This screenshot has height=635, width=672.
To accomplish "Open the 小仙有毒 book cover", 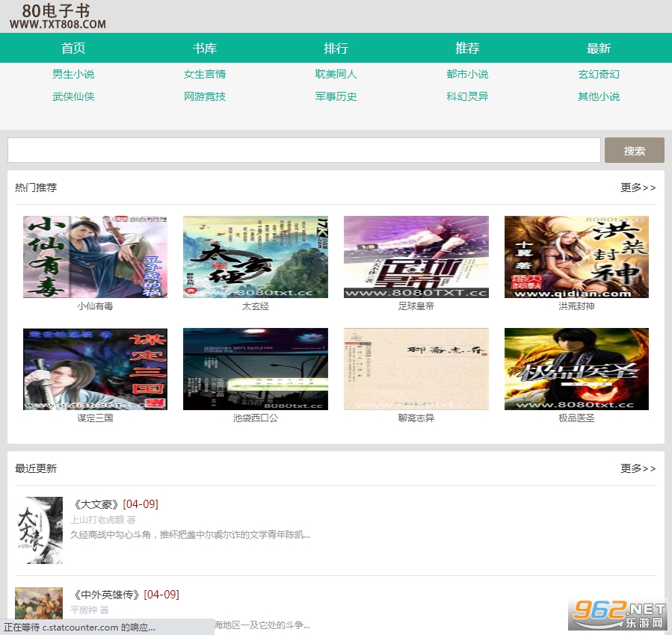I will pos(94,256).
